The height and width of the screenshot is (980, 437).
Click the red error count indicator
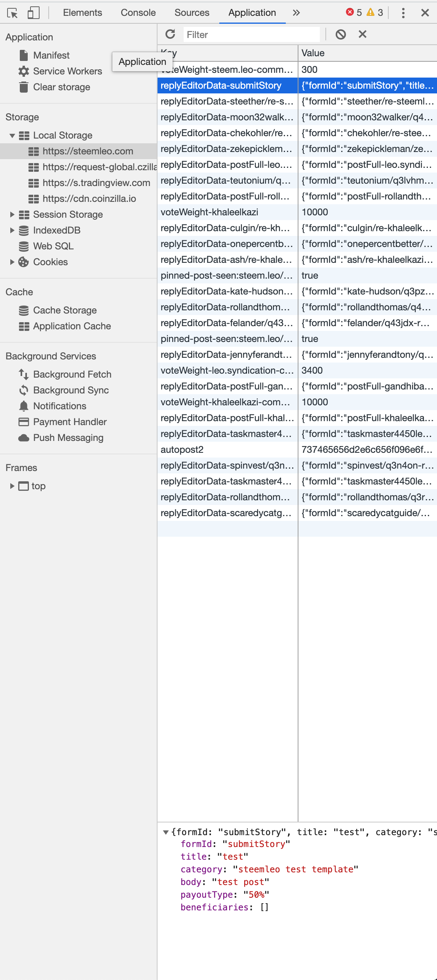(353, 13)
